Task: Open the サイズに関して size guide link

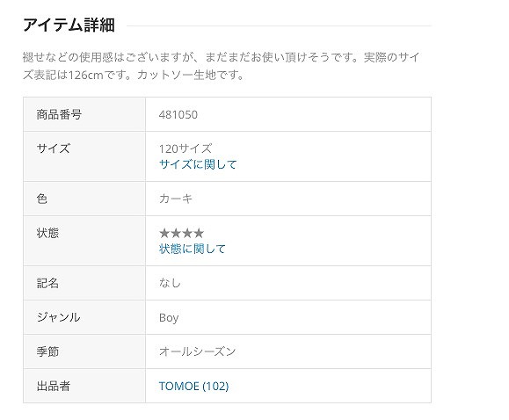Action: [x=198, y=164]
